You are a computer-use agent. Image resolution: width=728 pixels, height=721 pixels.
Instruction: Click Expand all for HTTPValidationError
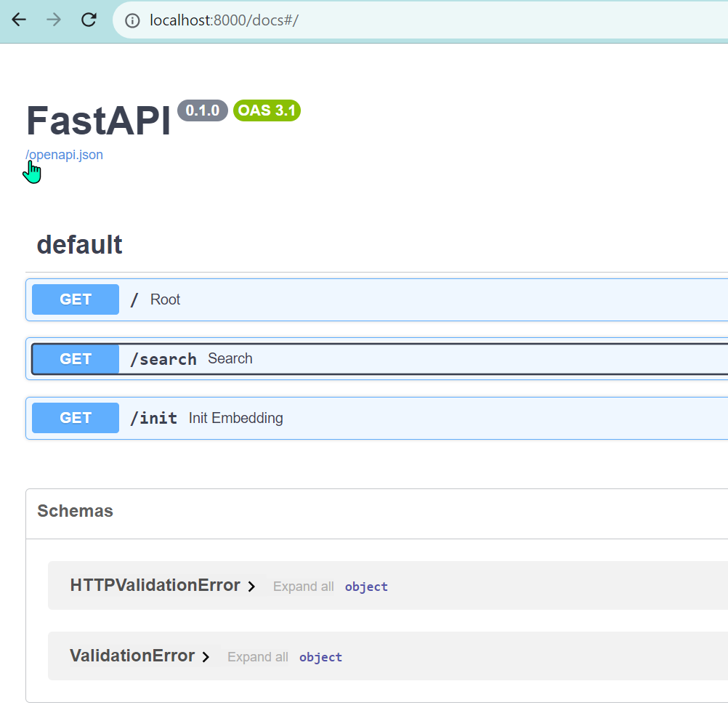coord(304,587)
